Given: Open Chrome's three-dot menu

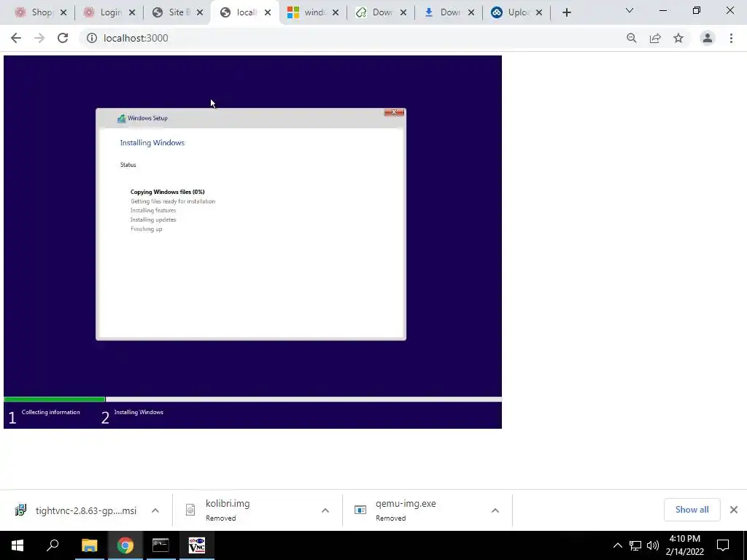Looking at the screenshot, I should point(731,38).
